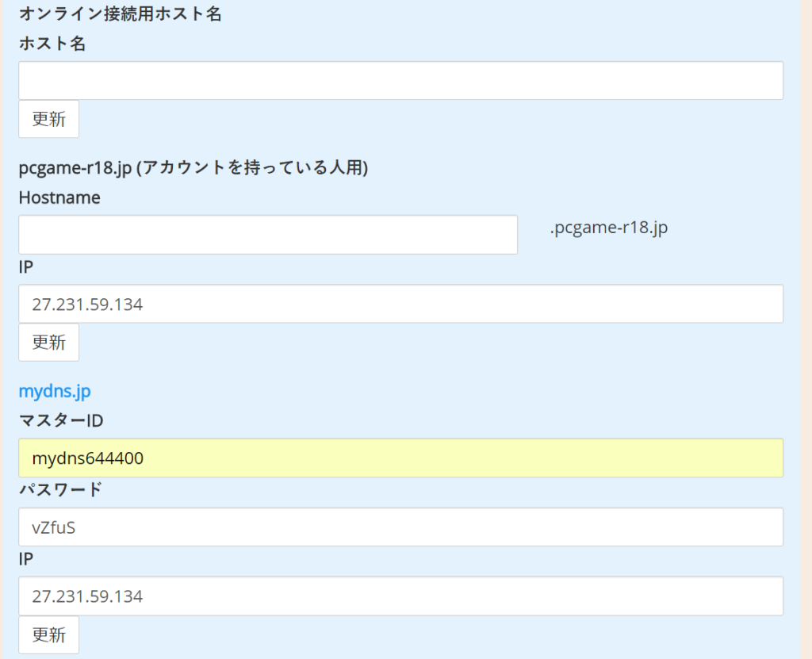Click the ホスト名 input field
Screen dimensions: 812x659
click(x=400, y=81)
